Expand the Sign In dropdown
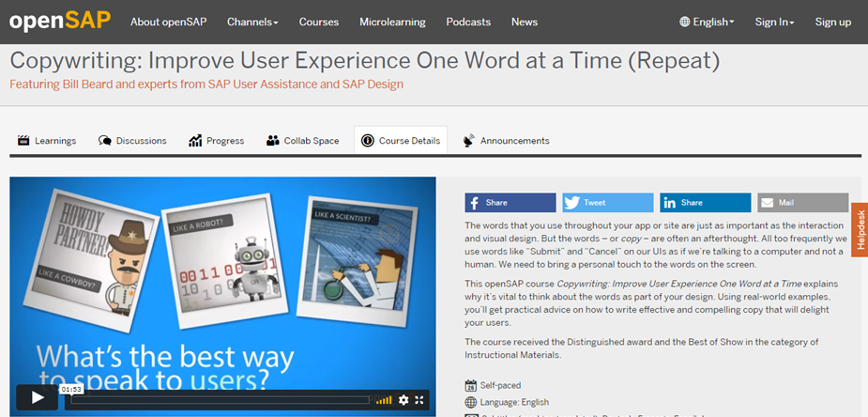 (774, 22)
